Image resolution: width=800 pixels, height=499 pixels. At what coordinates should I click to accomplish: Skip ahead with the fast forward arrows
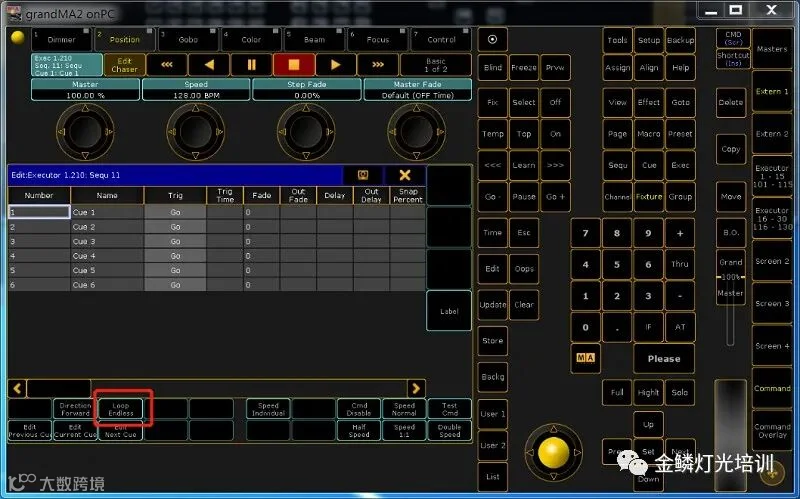click(378, 65)
